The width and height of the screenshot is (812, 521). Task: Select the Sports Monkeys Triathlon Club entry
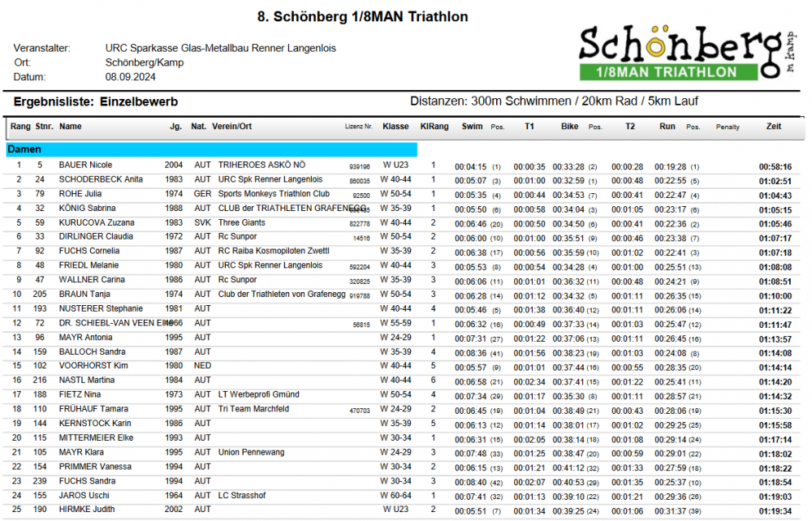274,194
